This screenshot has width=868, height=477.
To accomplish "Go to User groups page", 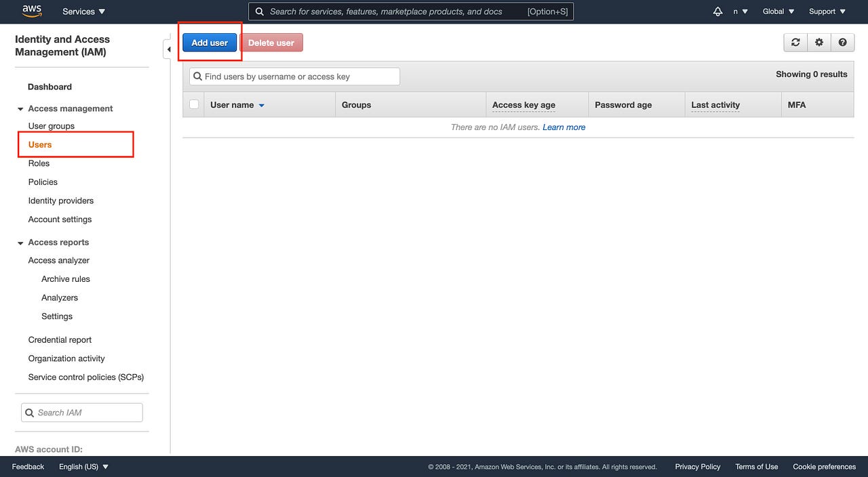I will coord(52,126).
